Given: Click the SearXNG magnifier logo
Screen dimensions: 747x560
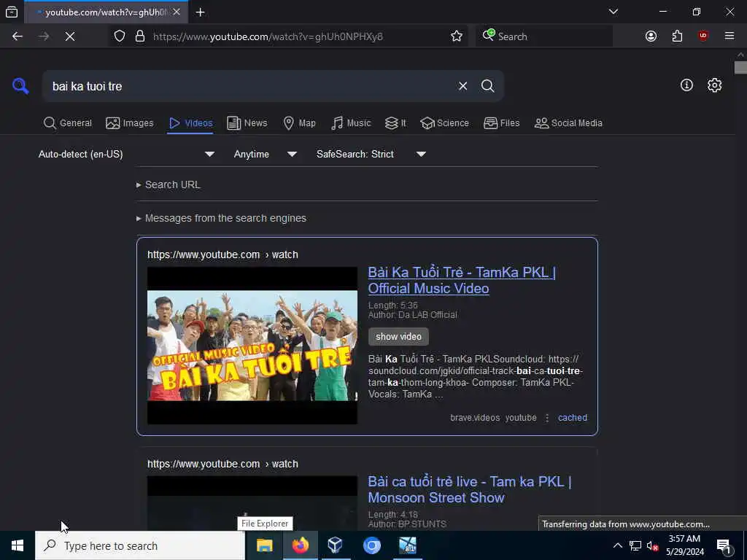Looking at the screenshot, I should [x=20, y=86].
